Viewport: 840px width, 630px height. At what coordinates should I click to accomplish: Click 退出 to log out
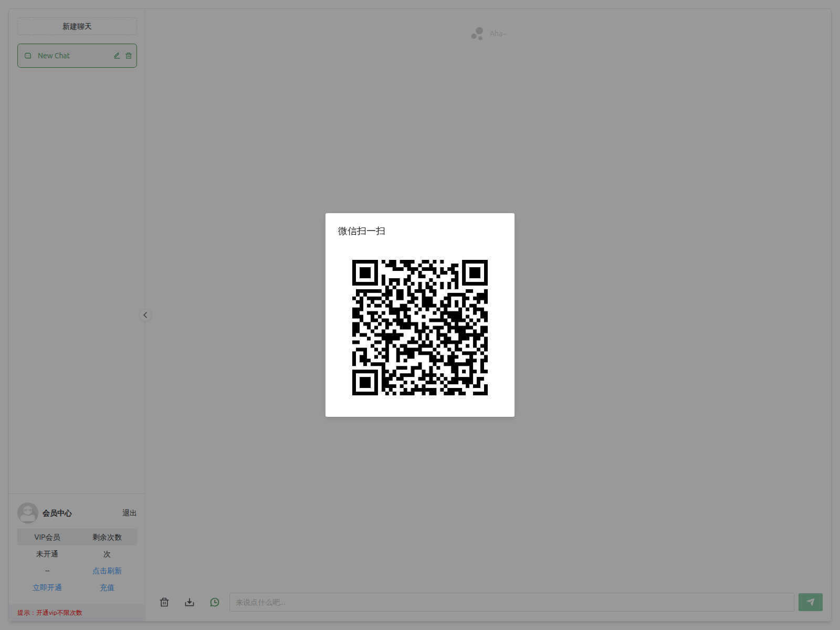(129, 513)
